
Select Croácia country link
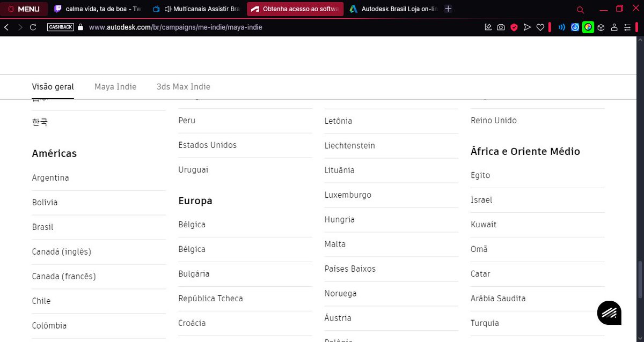192,323
